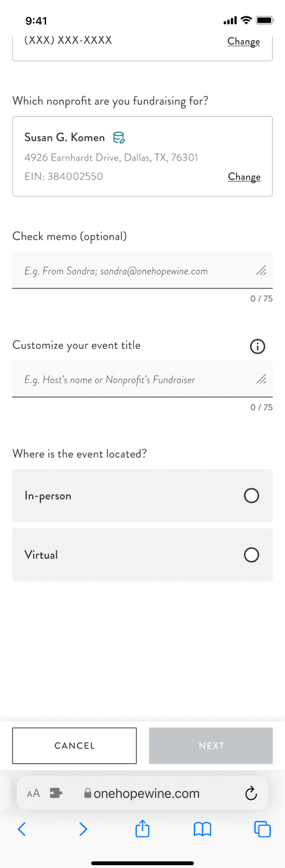Click the NEXT button
285x868 pixels.
[211, 746]
